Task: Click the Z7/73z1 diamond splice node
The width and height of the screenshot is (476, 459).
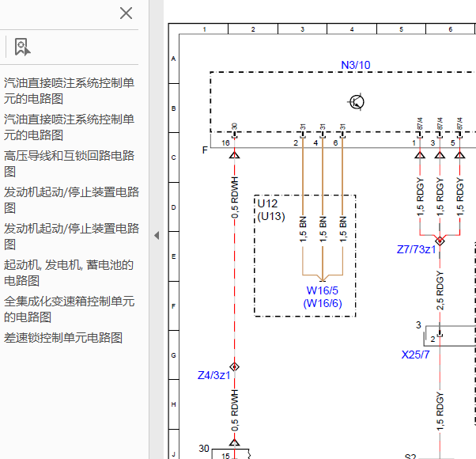Action: coord(440,241)
